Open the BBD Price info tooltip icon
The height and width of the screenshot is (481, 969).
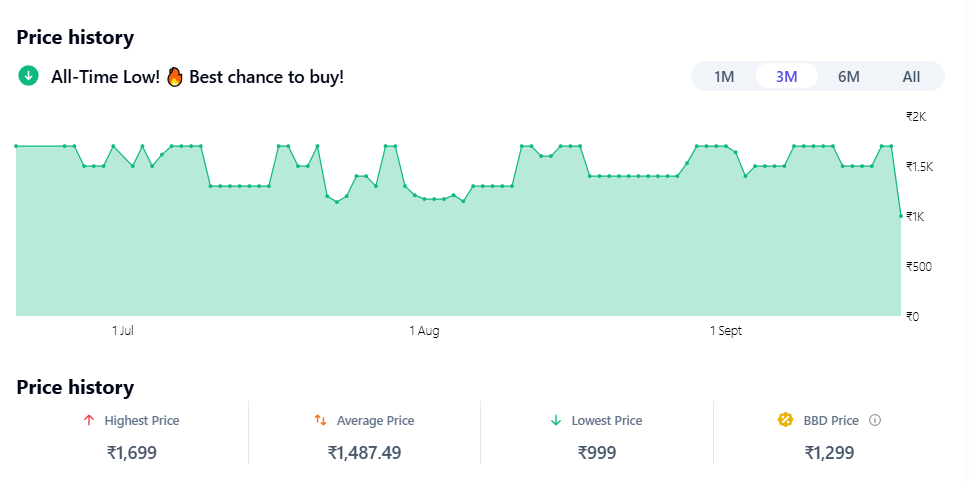[x=875, y=421]
